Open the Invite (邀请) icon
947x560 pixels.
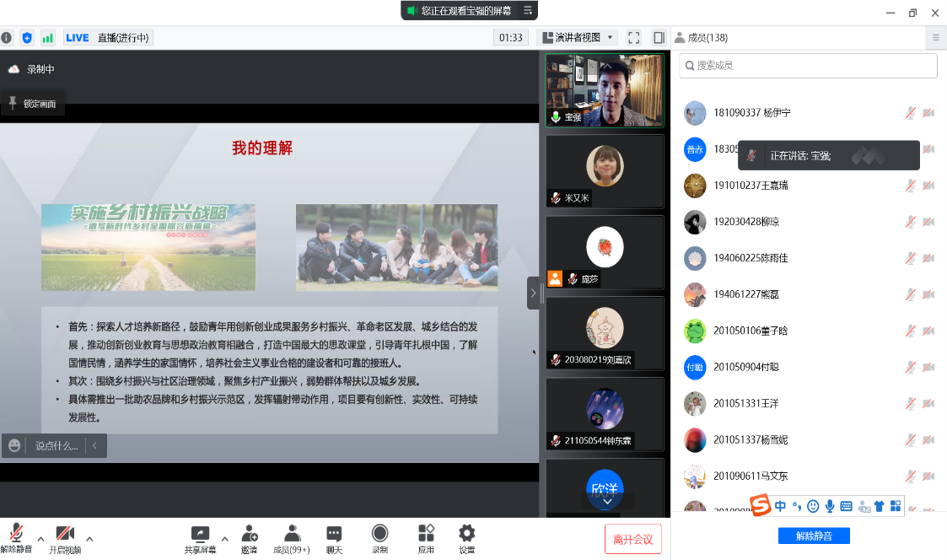coord(249,538)
